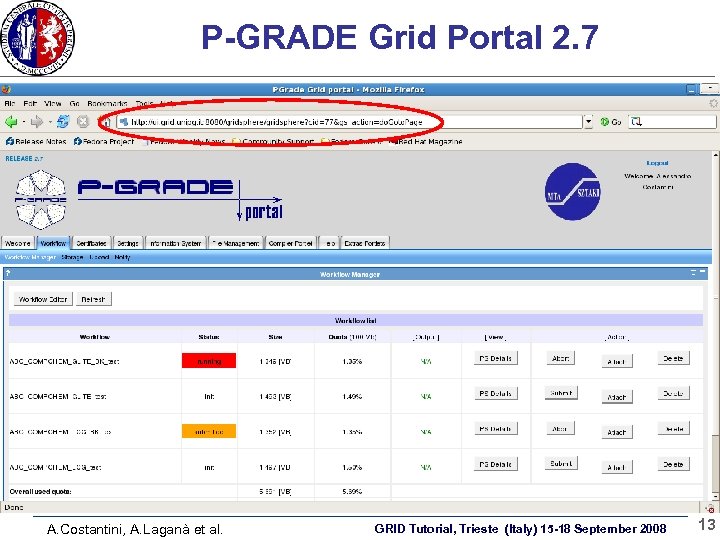Viewport: 720px width, 540px height.
Task: Open the Certificates tab
Action: coord(91,243)
